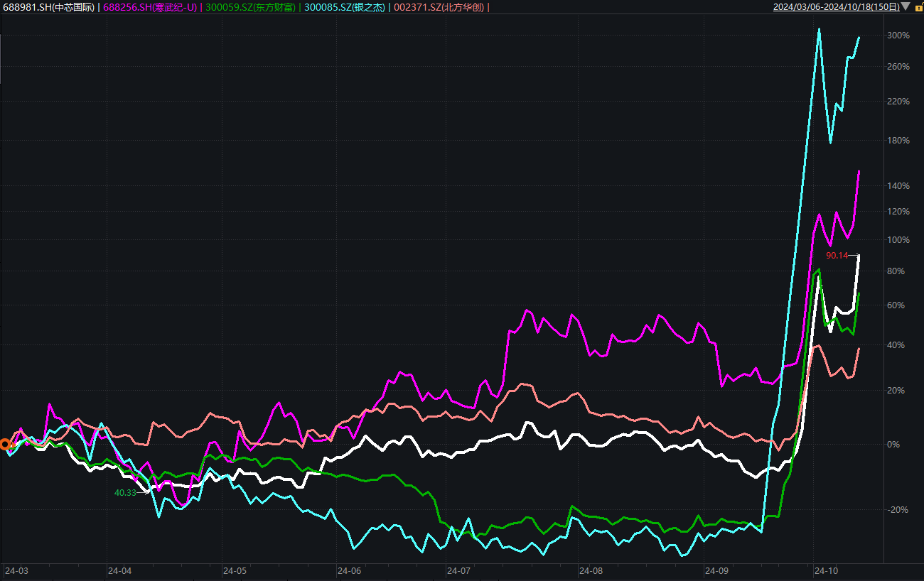The height and width of the screenshot is (581, 924).
Task: Click the 24-09 date axis label
Action: tap(716, 570)
